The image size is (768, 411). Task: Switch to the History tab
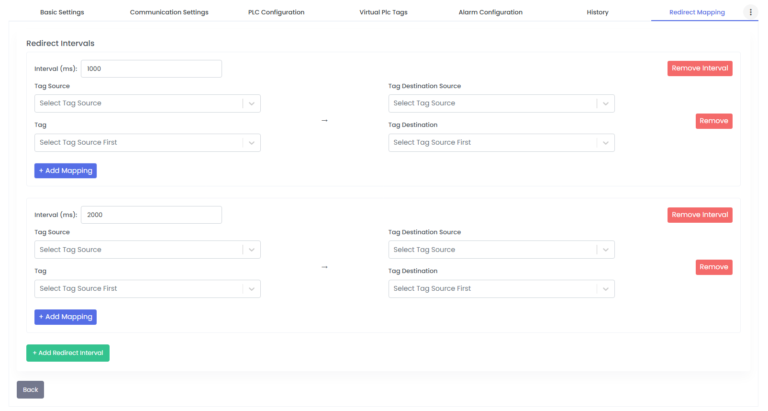(x=597, y=12)
